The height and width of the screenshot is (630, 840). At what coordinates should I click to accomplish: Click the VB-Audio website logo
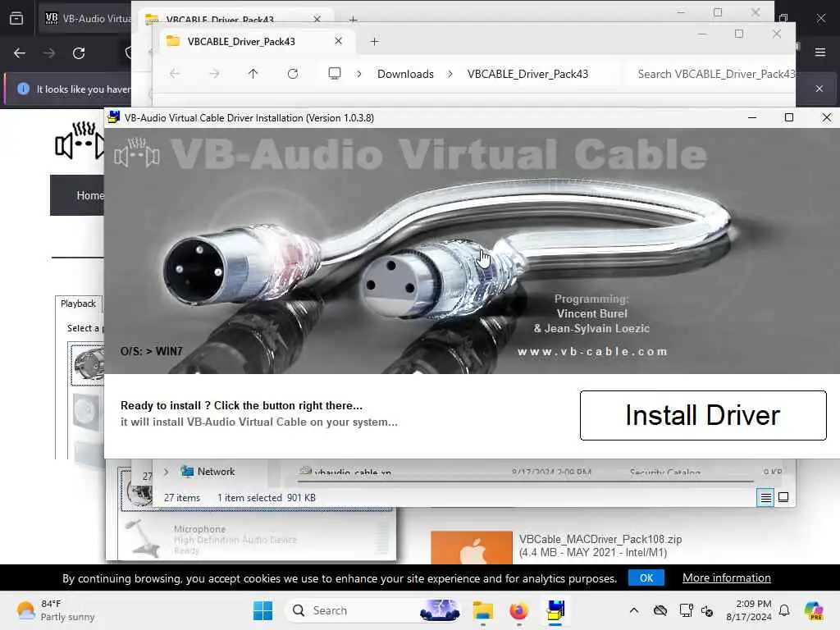(80, 140)
